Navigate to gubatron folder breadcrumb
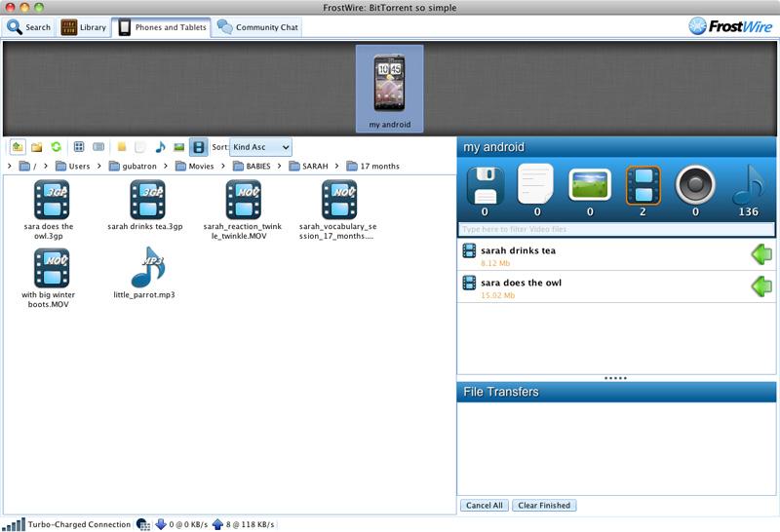Image resolution: width=780 pixels, height=532 pixels. pyautogui.click(x=133, y=166)
